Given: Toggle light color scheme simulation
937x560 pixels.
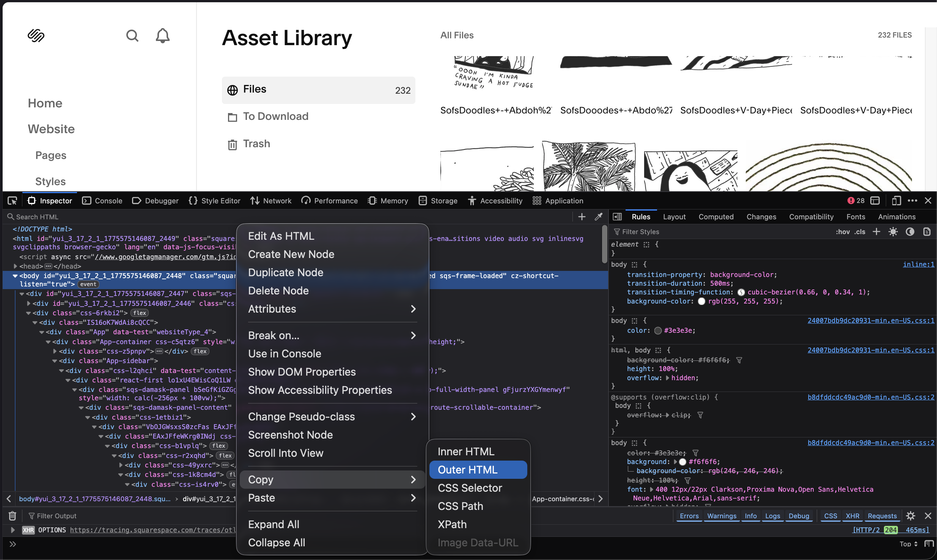Looking at the screenshot, I should click(893, 231).
